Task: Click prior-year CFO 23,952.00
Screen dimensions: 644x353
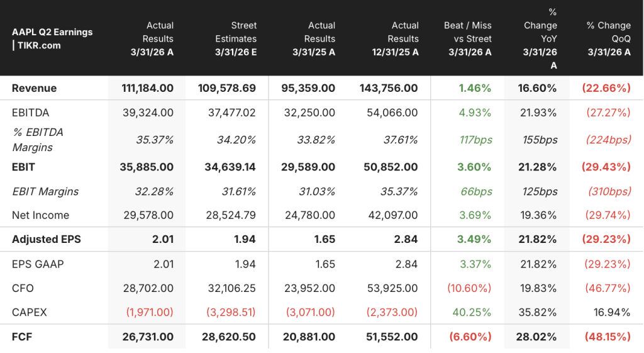Action: click(x=309, y=288)
